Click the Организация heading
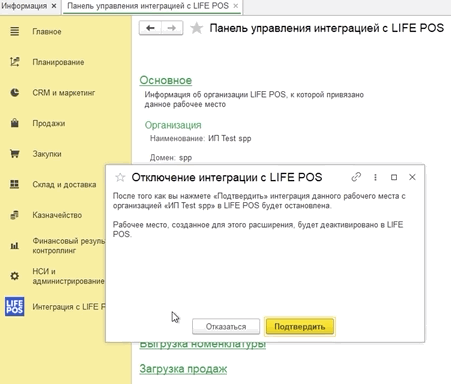The height and width of the screenshot is (384, 451). click(173, 125)
